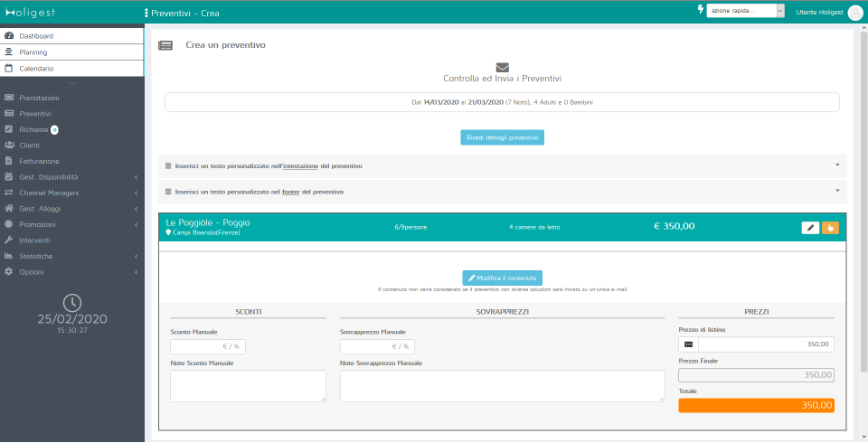Viewport: 868px width, 443px height.
Task: Click the Note Sconto Manuale textarea
Action: tap(248, 386)
